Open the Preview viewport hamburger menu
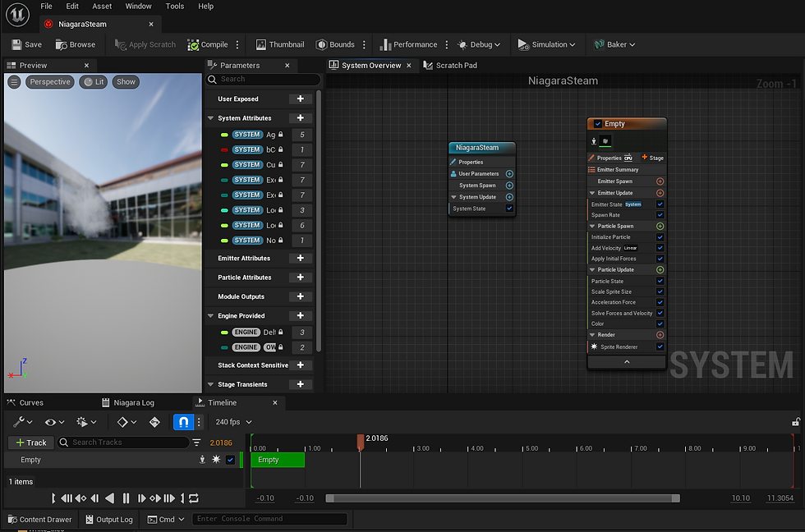 (x=14, y=81)
